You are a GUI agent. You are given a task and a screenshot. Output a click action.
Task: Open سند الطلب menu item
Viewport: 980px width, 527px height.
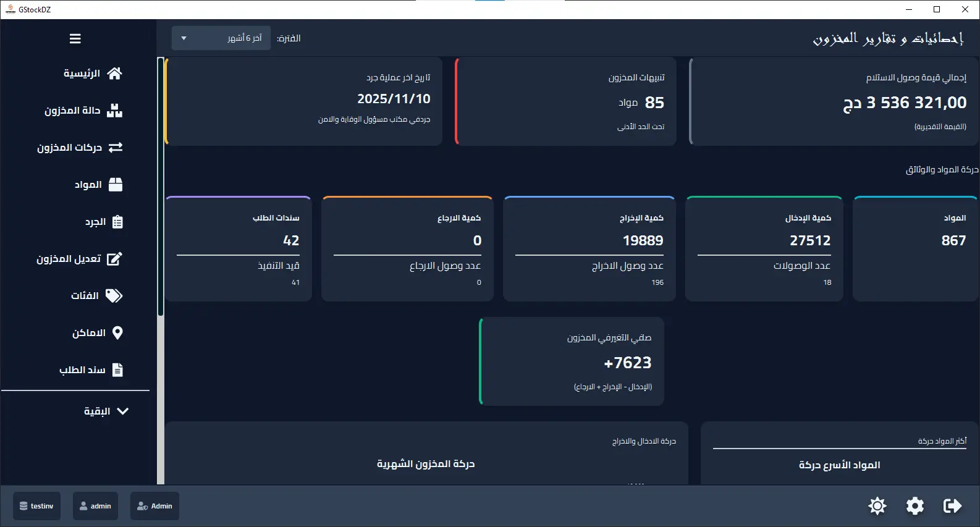pos(82,370)
